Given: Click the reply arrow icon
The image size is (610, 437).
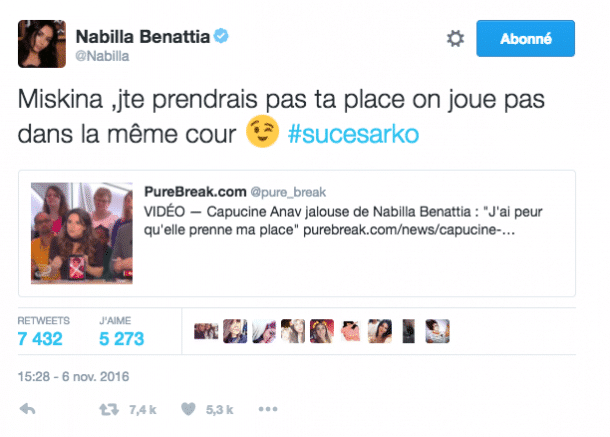Looking at the screenshot, I should (28, 409).
